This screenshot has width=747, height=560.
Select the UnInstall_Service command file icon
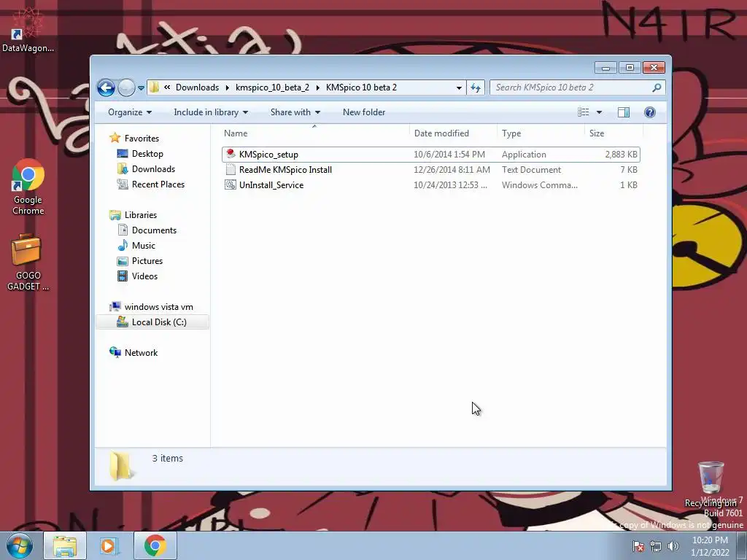(x=231, y=184)
